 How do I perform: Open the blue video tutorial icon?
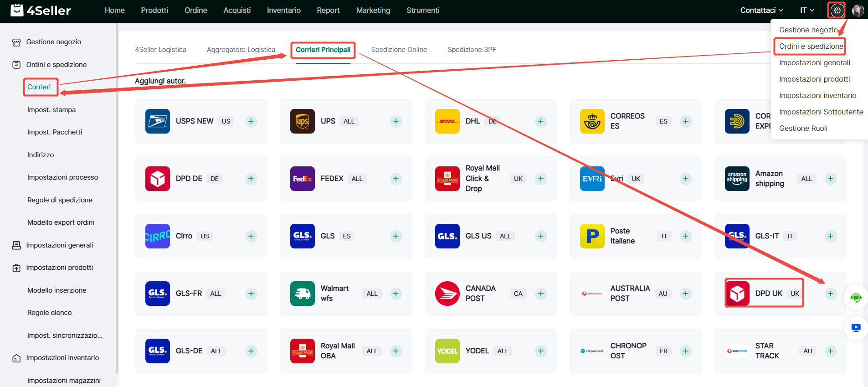[x=856, y=328]
